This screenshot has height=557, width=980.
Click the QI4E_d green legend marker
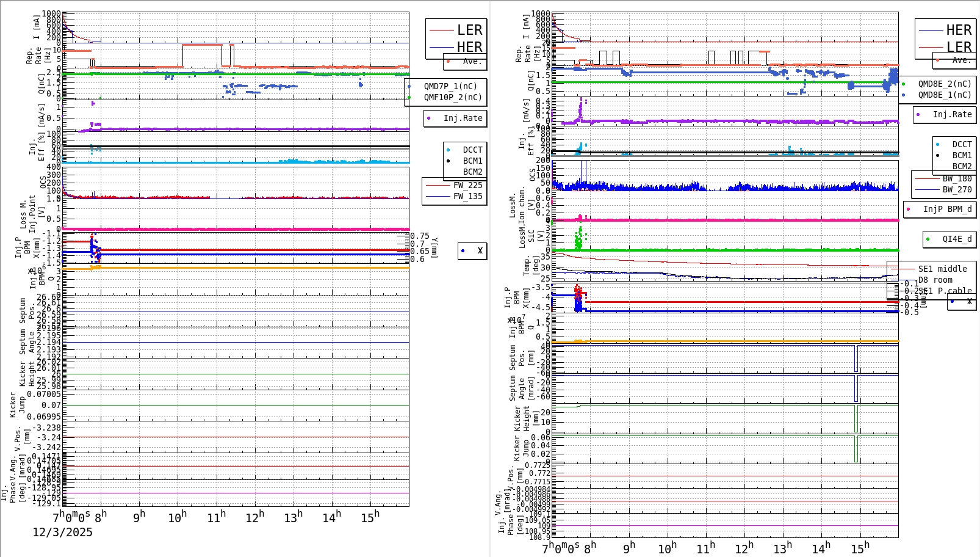pos(927,239)
